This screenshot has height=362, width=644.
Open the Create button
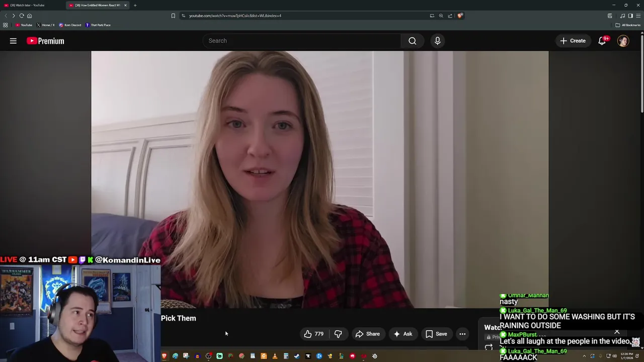tap(573, 41)
